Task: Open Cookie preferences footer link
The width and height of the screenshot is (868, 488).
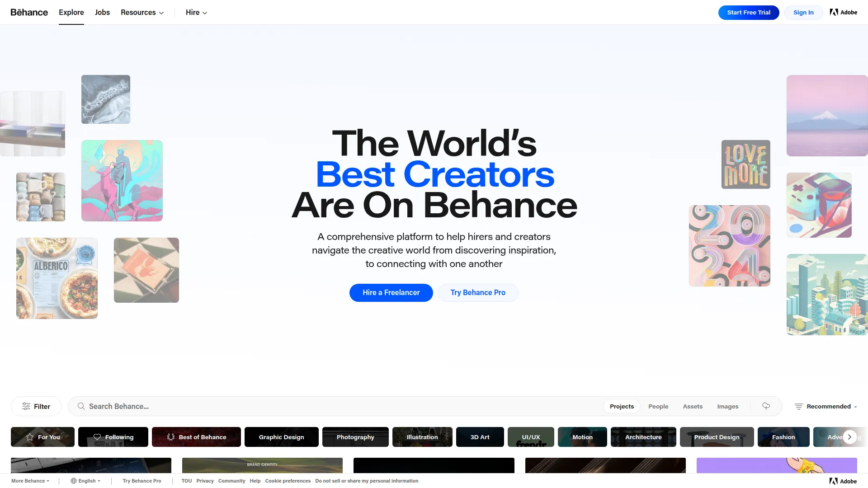Action: coord(288,481)
